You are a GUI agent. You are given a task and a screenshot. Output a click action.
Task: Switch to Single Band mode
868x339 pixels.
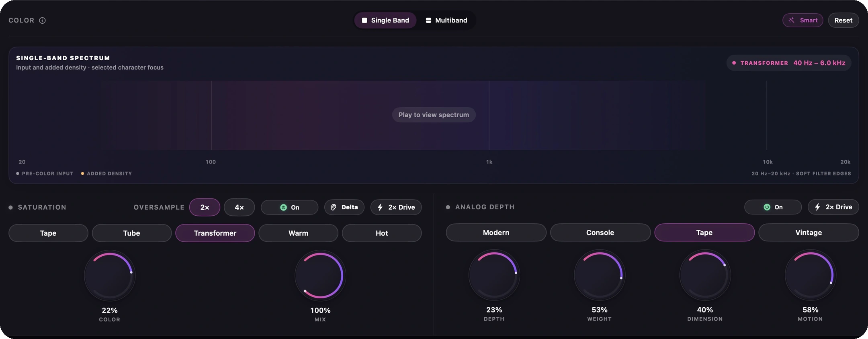[385, 20]
